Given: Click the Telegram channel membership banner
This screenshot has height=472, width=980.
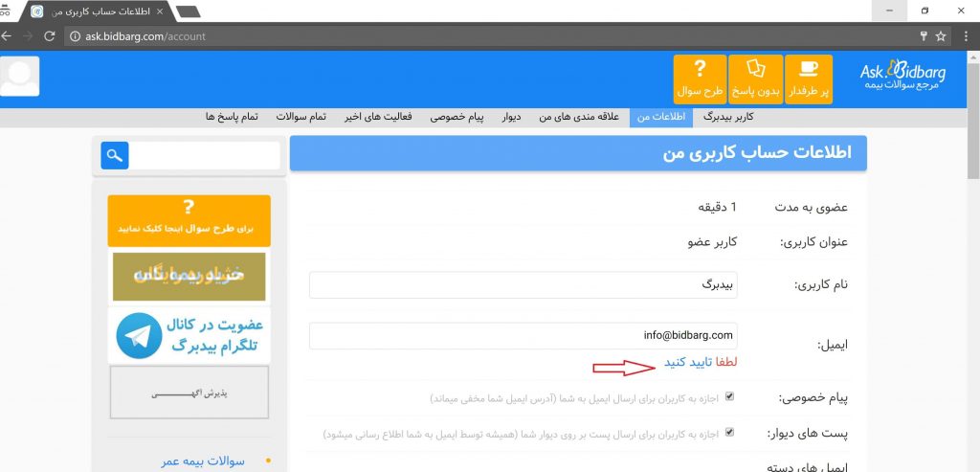Looking at the screenshot, I should pos(189,336).
